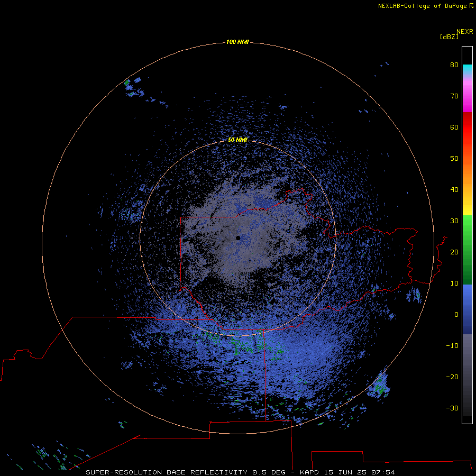Click the black radar site dot at center
This screenshot has height=476, width=476.
(238, 238)
